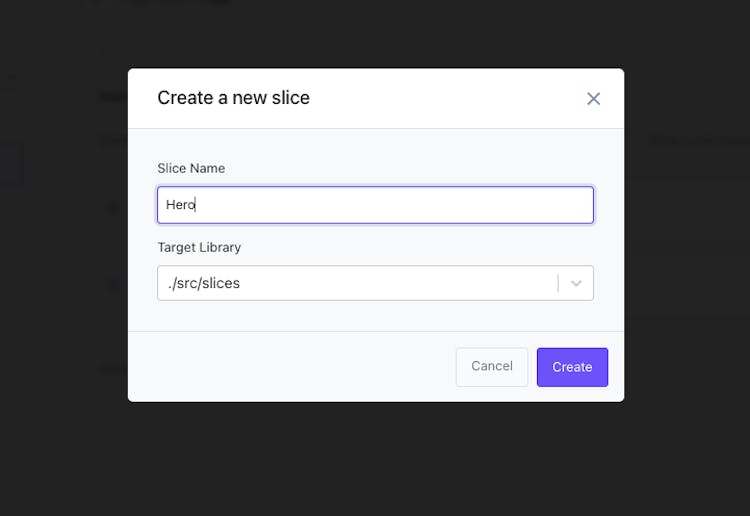Viewport: 750px width, 516px height.
Task: Expand the Target Library chevron arrow
Action: [x=576, y=283]
